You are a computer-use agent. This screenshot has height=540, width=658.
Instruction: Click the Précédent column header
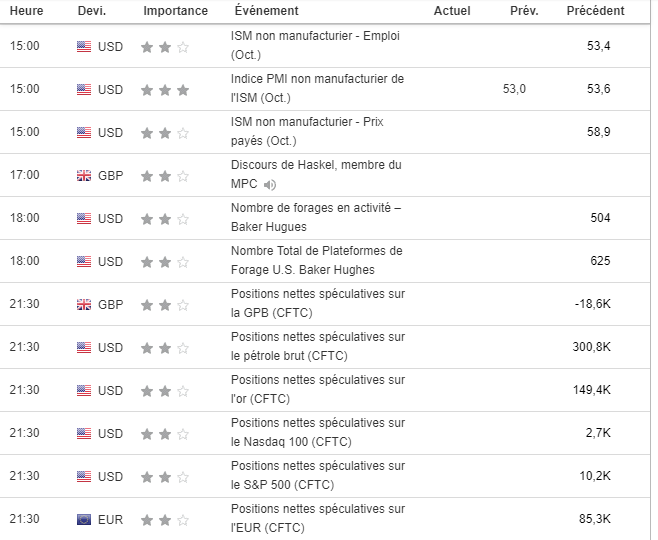click(x=595, y=11)
